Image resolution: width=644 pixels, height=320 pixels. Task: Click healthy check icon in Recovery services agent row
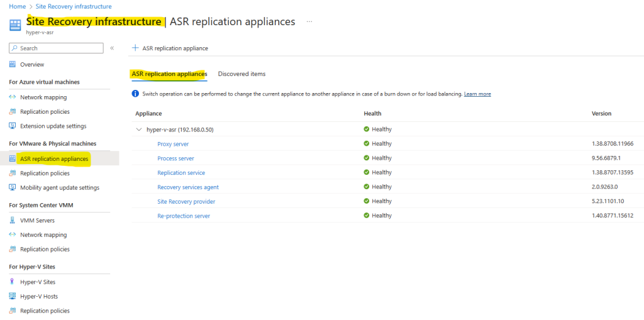(367, 187)
